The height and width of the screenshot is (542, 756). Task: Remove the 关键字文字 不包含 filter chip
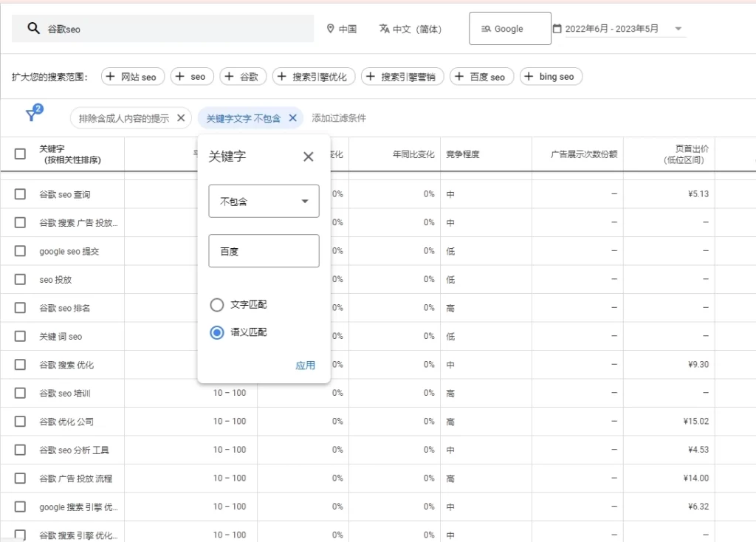coord(292,118)
